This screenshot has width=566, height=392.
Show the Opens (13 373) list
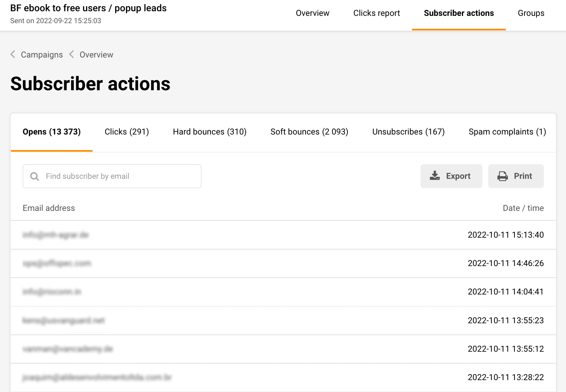52,132
